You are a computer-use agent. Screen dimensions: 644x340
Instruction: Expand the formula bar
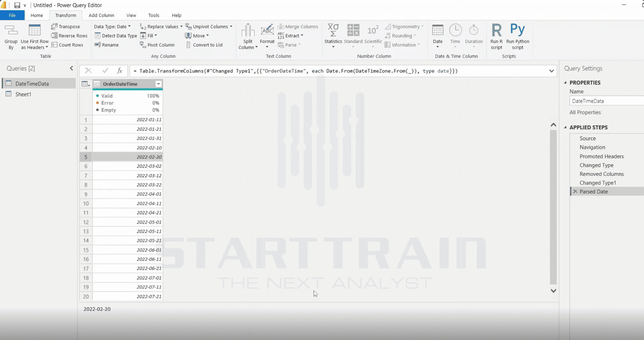click(x=551, y=71)
